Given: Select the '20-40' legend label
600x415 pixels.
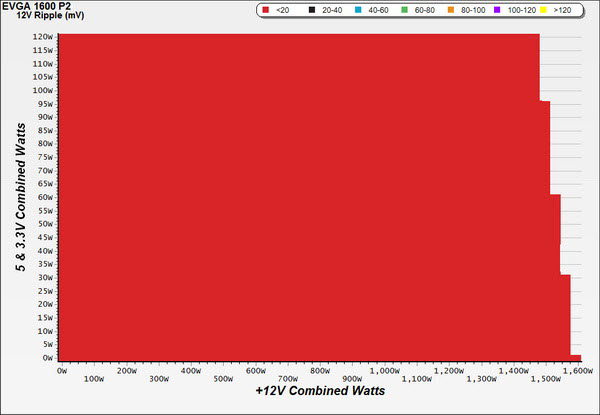Looking at the screenshot, I should coord(332,10).
